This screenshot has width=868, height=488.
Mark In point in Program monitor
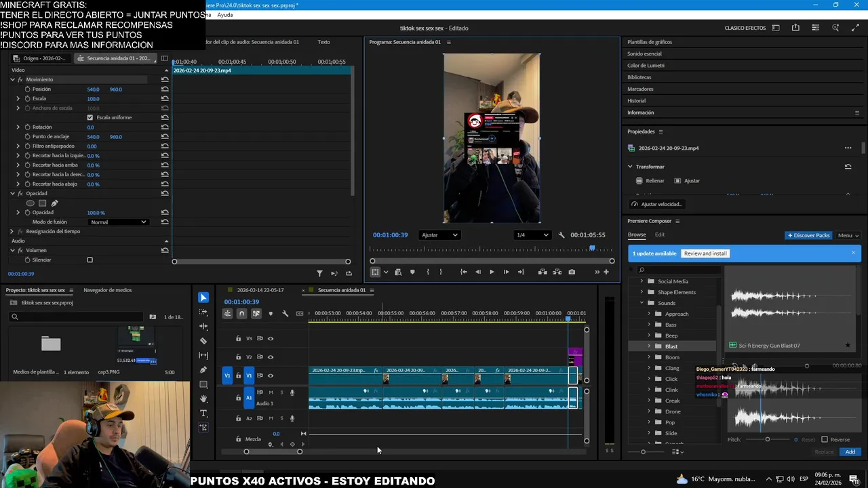[x=427, y=272]
